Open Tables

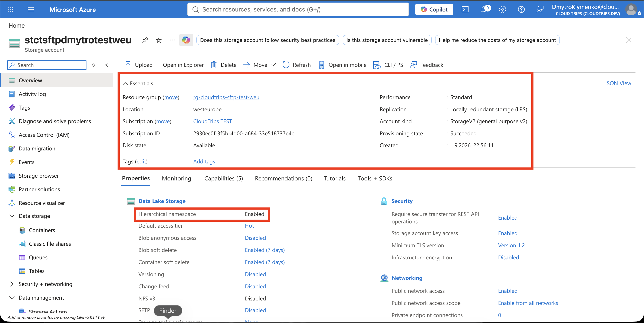click(36, 271)
